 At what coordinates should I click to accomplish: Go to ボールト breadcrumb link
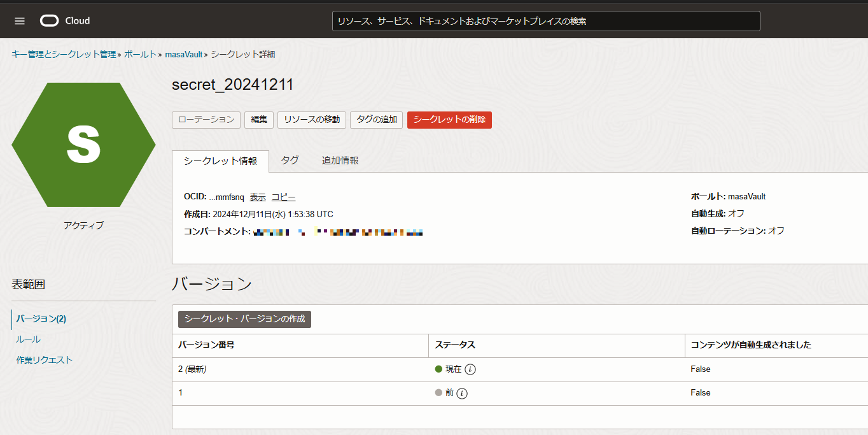click(x=140, y=55)
